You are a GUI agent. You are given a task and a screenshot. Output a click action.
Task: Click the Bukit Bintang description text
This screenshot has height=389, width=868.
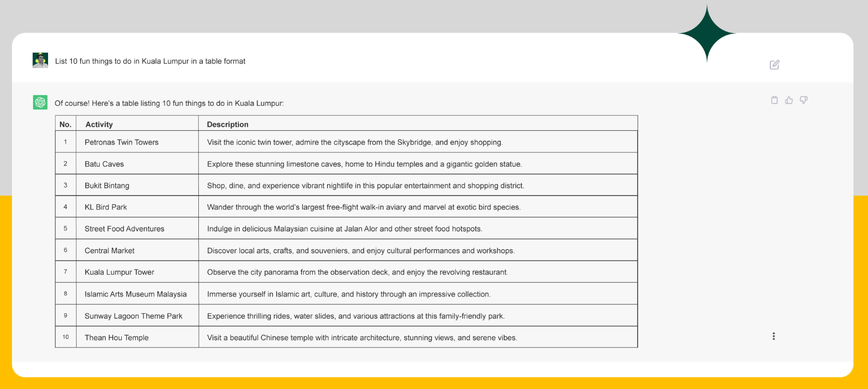point(365,185)
